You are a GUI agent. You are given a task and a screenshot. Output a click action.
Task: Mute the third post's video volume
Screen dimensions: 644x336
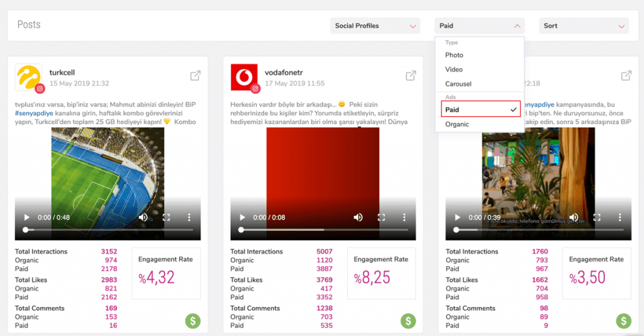tap(574, 217)
